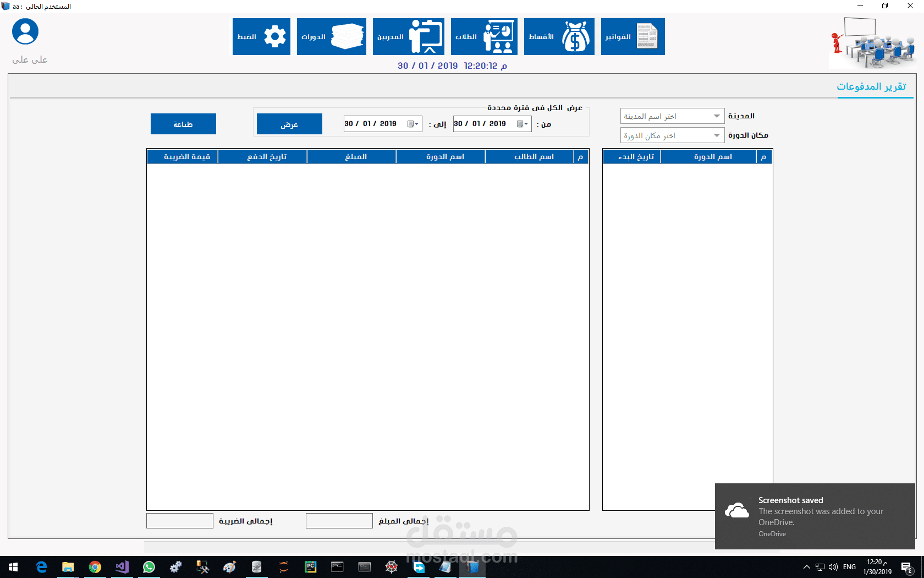Viewport: 924px width, 578px height.
Task: Open PyCharm from taskbar
Action: [311, 567]
